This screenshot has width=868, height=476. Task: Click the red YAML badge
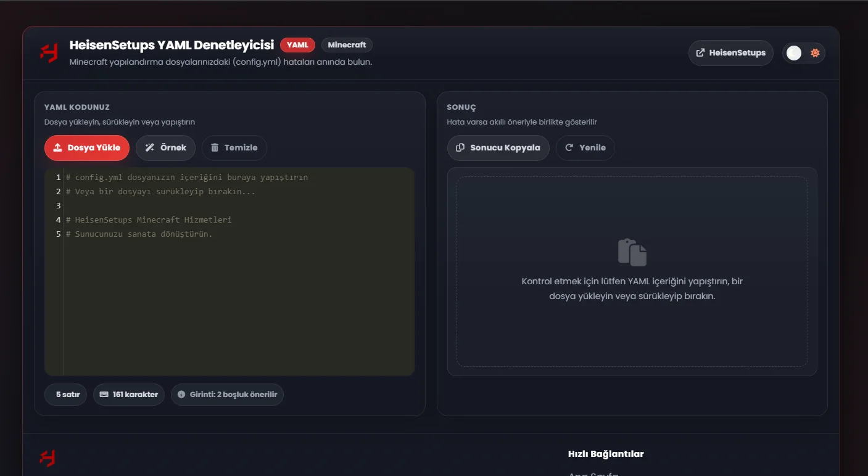point(297,45)
